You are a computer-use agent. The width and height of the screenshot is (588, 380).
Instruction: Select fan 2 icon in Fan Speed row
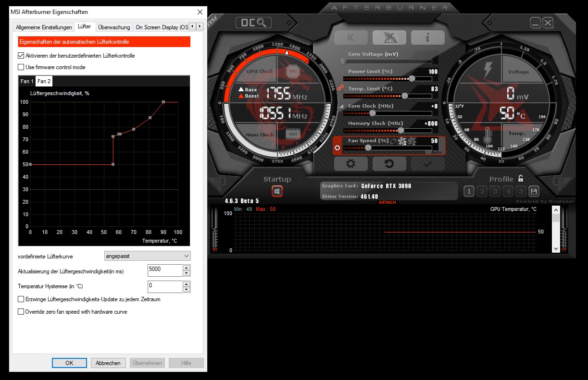pyautogui.click(x=412, y=142)
